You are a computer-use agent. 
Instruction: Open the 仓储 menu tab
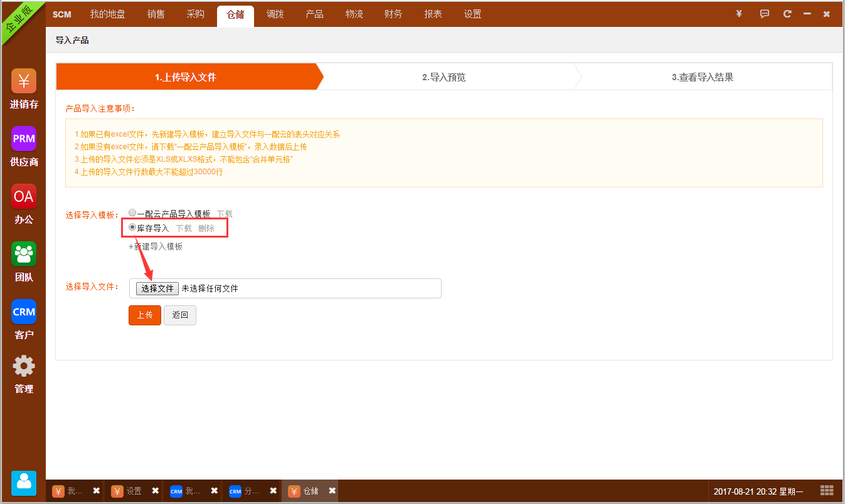pos(235,15)
